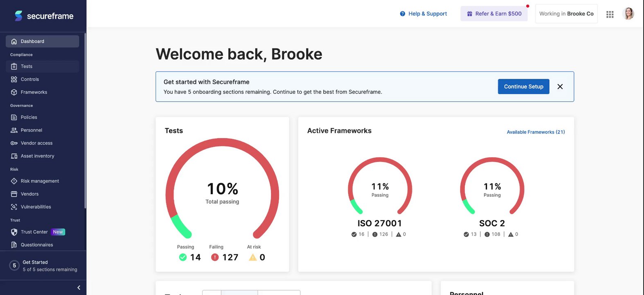Open Controls in the sidebar

[43, 79]
